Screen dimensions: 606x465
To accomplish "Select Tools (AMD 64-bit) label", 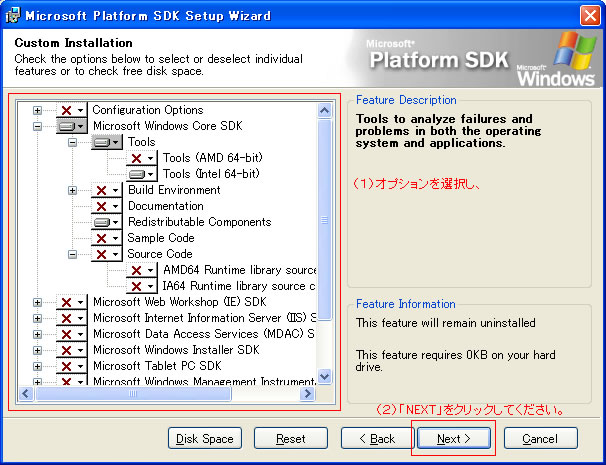I will click(213, 158).
